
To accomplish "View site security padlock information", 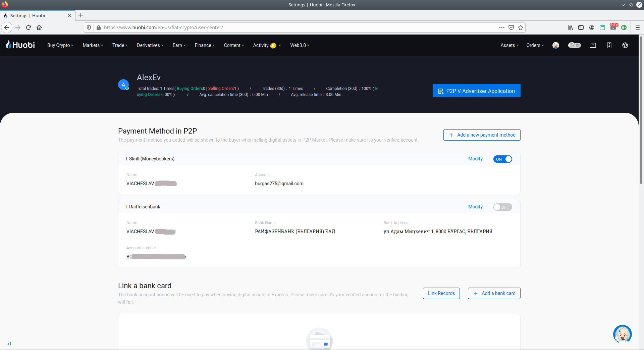I will tap(99, 28).
